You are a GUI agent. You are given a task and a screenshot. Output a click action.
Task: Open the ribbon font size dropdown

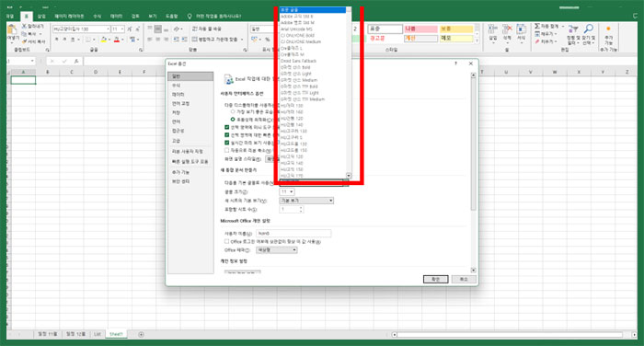tap(122, 29)
